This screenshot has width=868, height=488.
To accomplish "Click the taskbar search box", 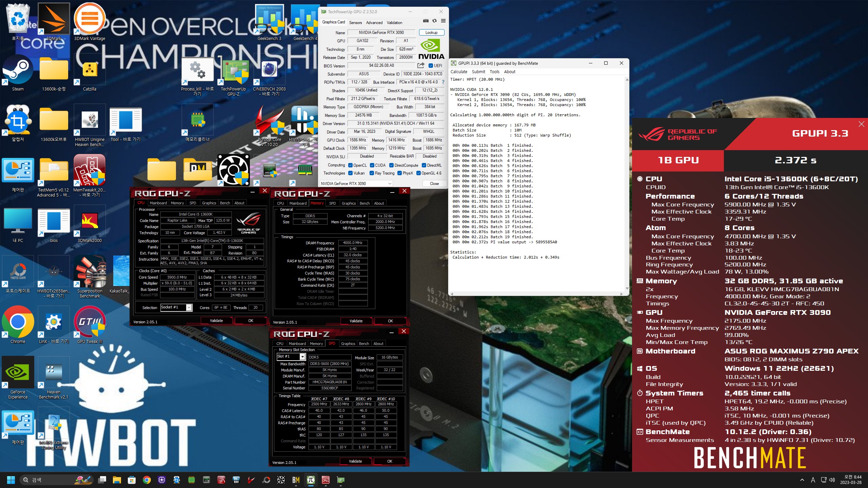I will [x=57, y=480].
